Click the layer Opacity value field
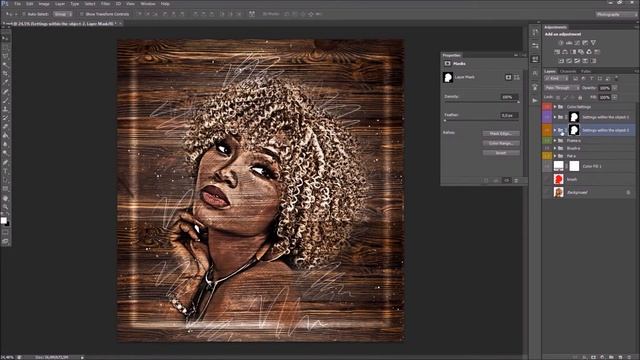 tap(604, 88)
